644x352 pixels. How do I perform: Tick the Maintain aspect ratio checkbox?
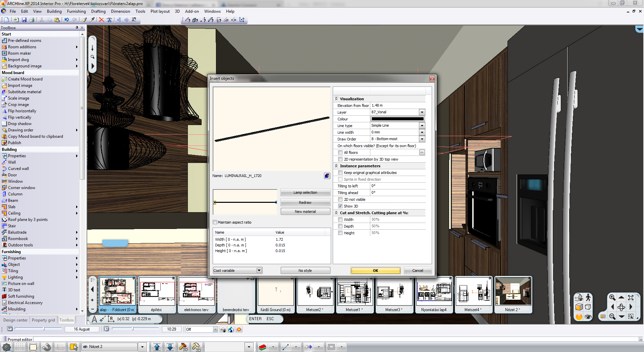coord(215,222)
